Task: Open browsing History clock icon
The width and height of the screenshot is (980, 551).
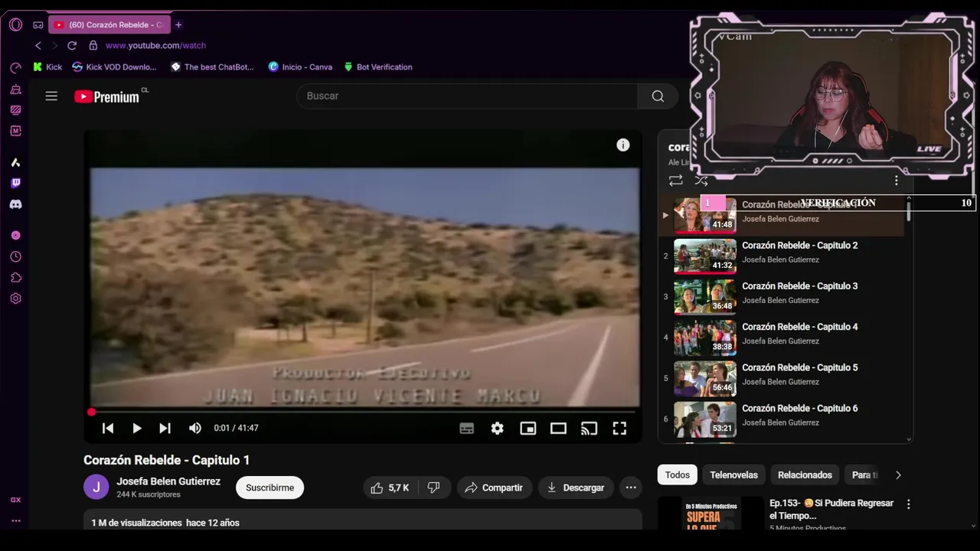Action: [15, 257]
